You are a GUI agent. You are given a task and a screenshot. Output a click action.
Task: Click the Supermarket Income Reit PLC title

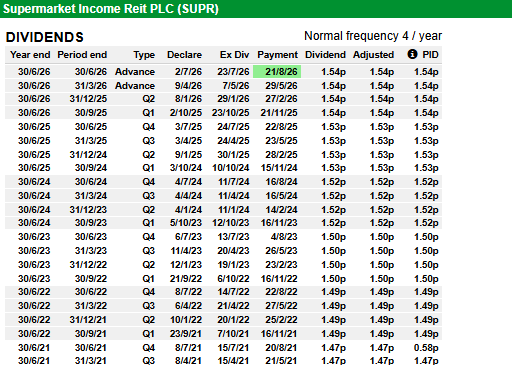point(111,9)
